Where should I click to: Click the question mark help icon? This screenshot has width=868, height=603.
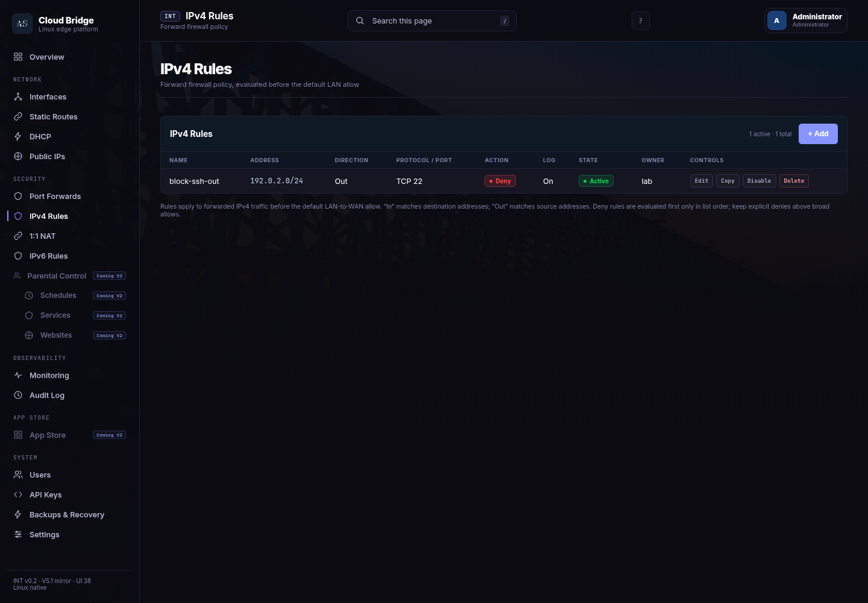(641, 21)
